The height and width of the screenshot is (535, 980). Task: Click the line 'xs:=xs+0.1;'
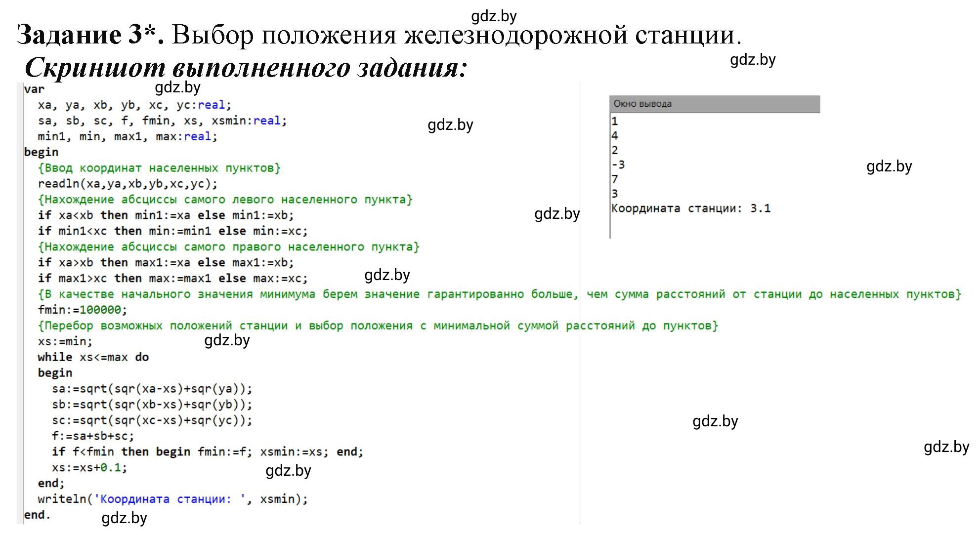[x=89, y=468]
